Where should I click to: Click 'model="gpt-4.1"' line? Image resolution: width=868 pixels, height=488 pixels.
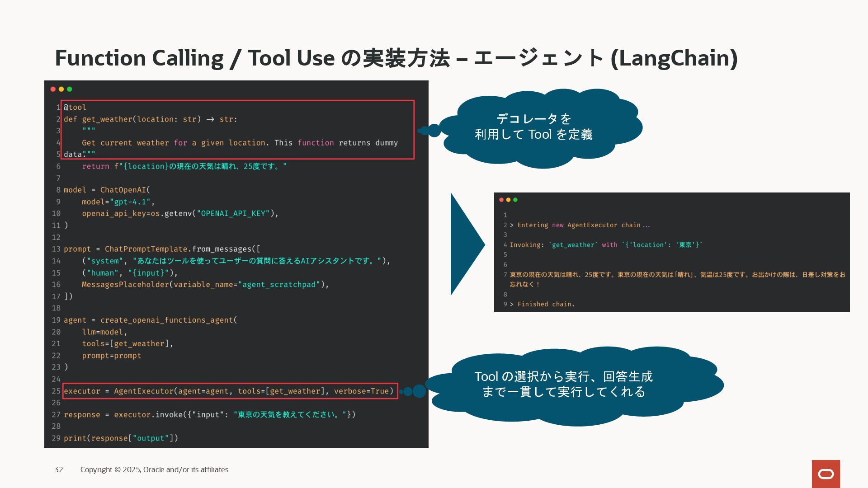(x=118, y=202)
